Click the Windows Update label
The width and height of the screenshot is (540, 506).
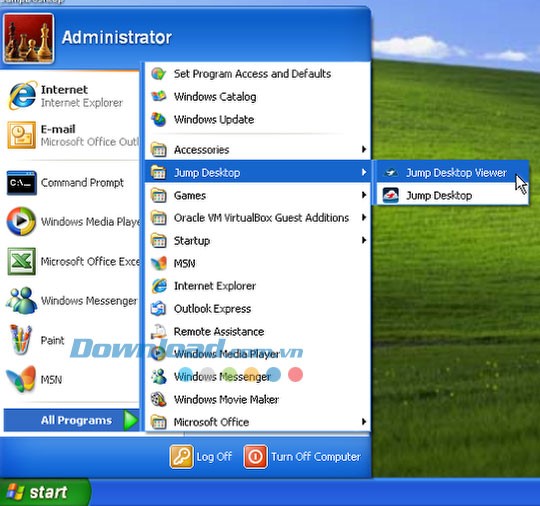click(x=214, y=120)
